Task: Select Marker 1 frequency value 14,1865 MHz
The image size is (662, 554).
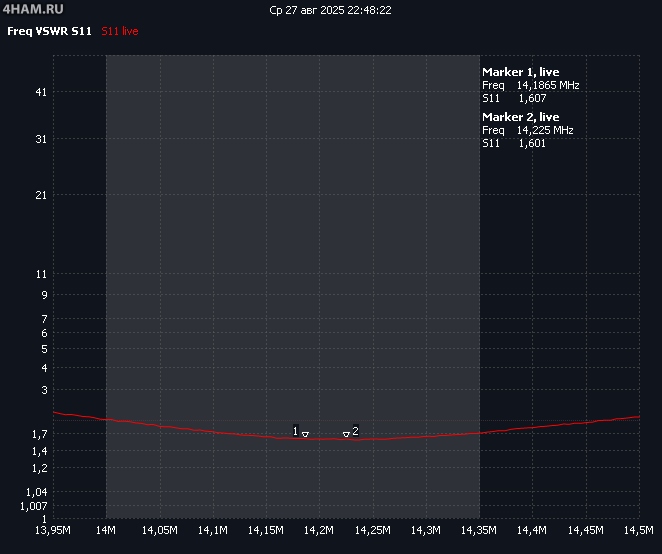Action: pos(548,85)
